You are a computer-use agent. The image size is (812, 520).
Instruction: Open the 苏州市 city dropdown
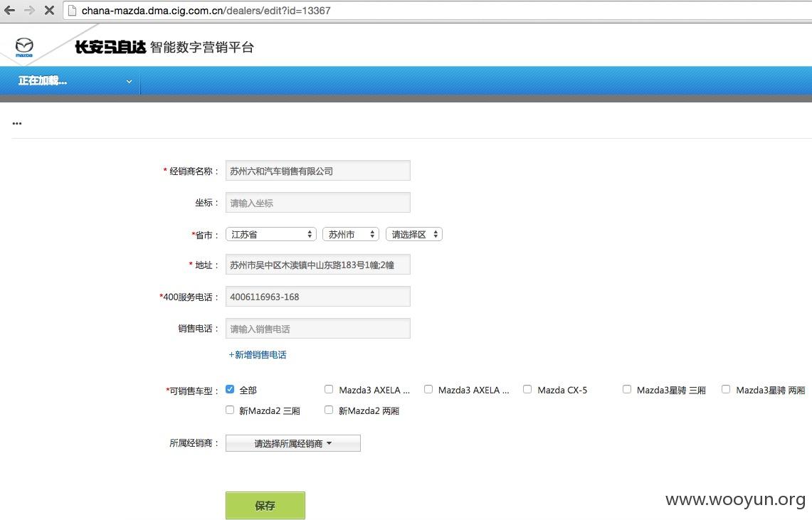(351, 234)
